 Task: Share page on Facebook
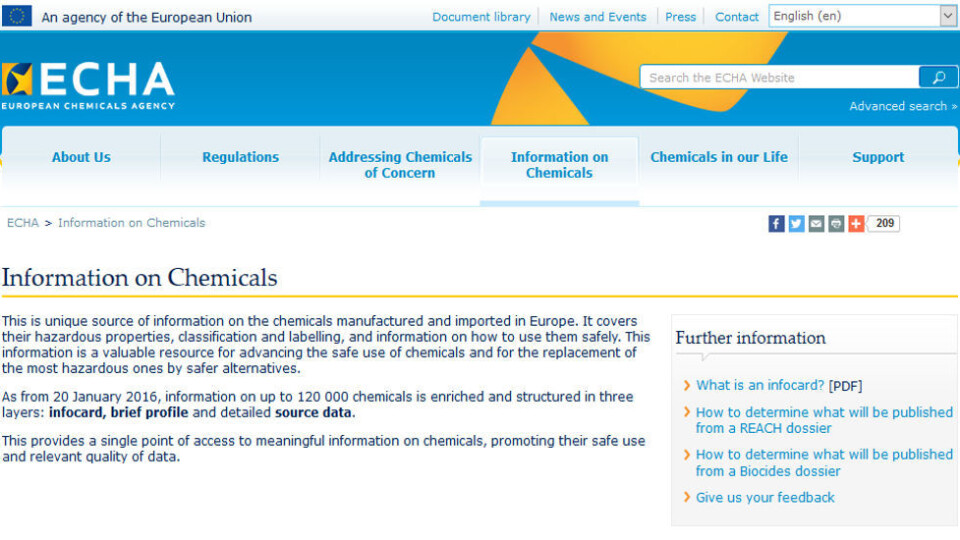point(776,223)
